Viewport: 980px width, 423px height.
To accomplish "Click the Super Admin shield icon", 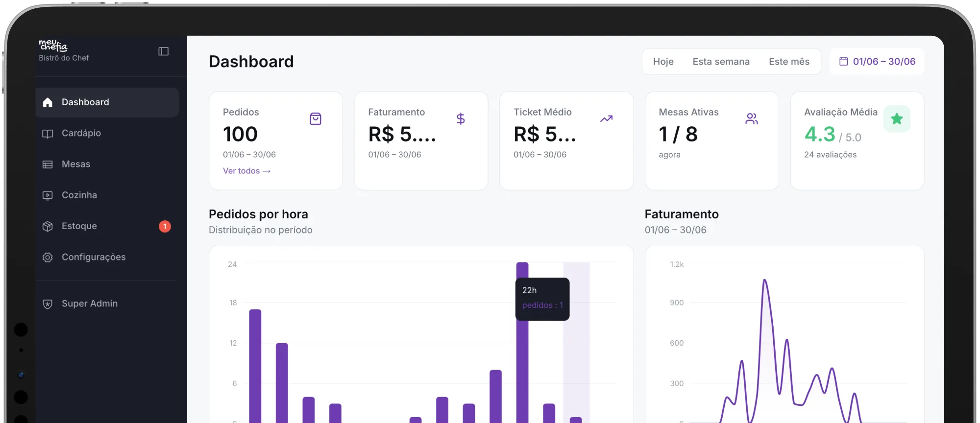I will [48, 304].
